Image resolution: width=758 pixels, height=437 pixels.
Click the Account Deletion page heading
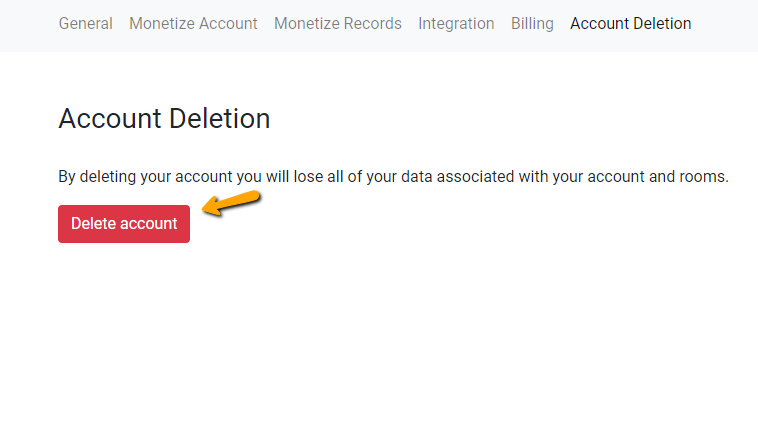click(164, 119)
